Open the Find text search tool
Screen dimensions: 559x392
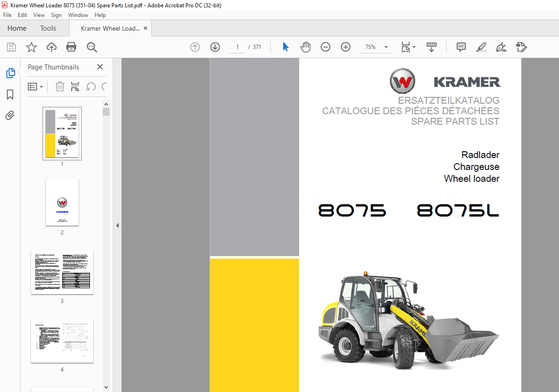point(92,47)
